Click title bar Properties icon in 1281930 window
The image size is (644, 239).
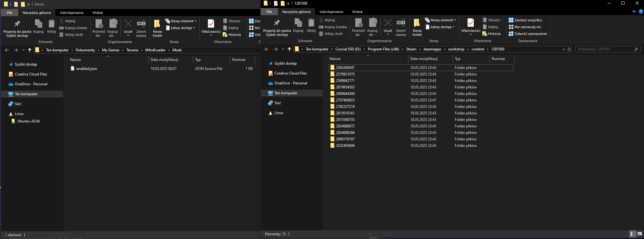pyautogui.click(x=275, y=3)
